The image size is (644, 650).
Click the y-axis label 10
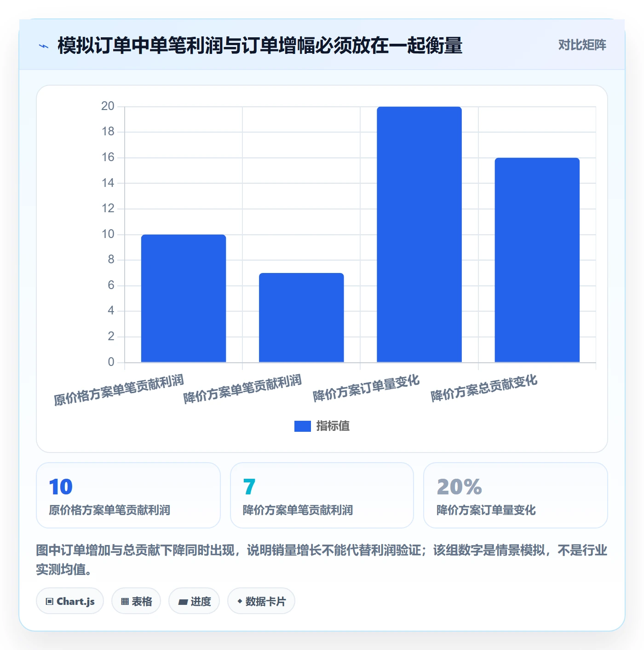pyautogui.click(x=108, y=234)
